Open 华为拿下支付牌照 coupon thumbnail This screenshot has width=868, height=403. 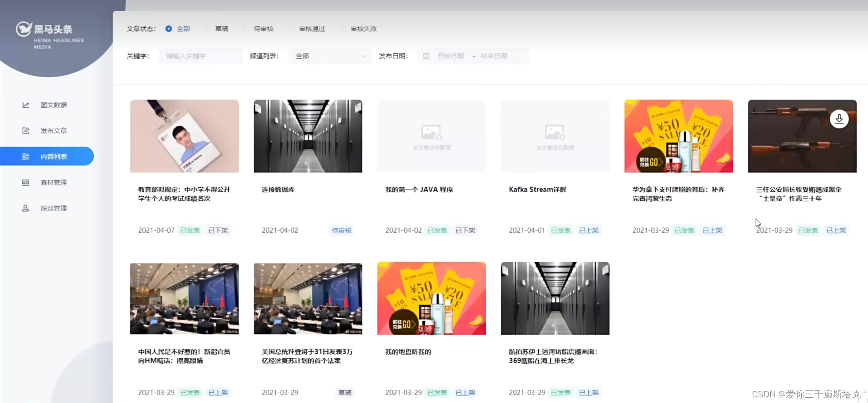pos(679,136)
